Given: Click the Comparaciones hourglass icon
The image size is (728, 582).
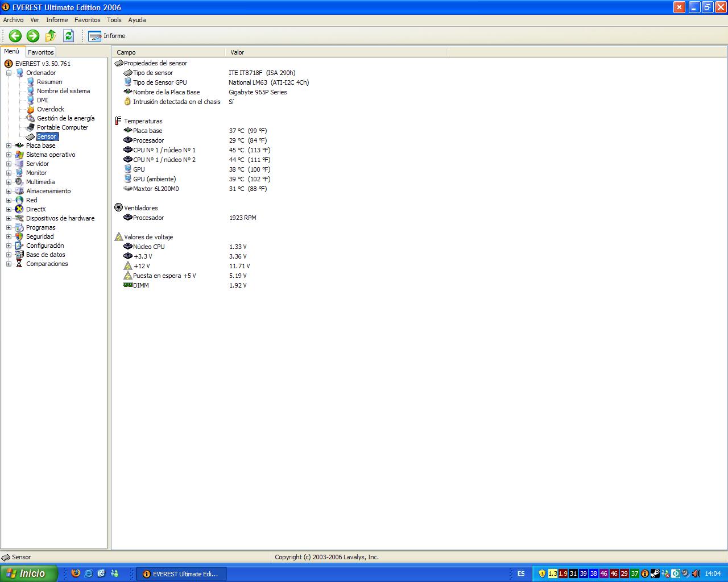Looking at the screenshot, I should point(19,264).
